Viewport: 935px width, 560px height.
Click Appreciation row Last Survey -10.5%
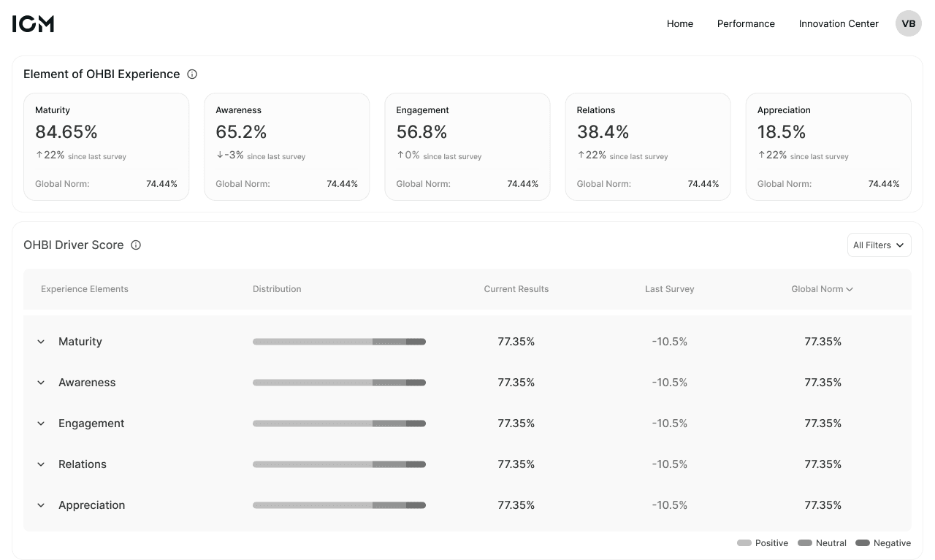pyautogui.click(x=670, y=505)
